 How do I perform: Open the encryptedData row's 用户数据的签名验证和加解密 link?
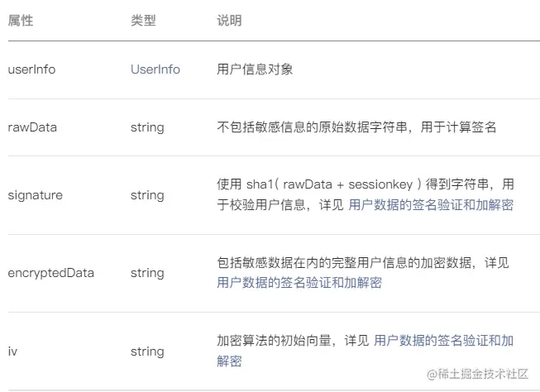(x=299, y=282)
